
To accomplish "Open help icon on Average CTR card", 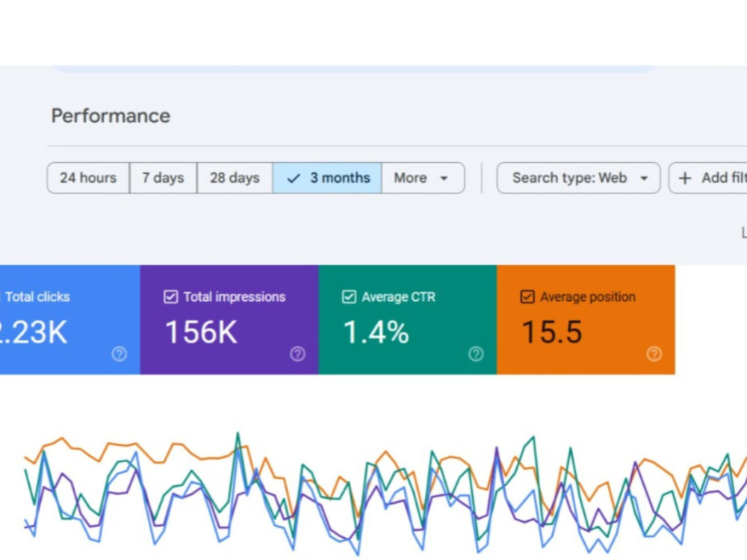I will [x=476, y=354].
